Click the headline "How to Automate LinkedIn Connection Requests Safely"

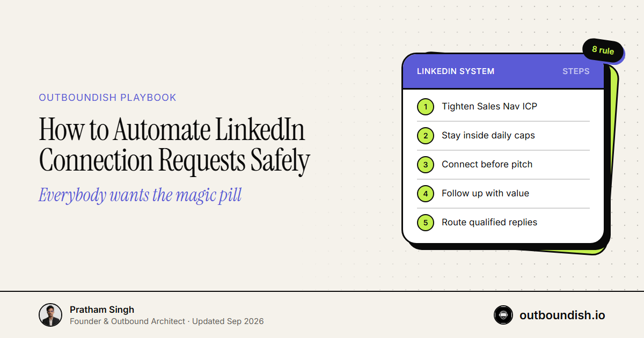pos(174,145)
